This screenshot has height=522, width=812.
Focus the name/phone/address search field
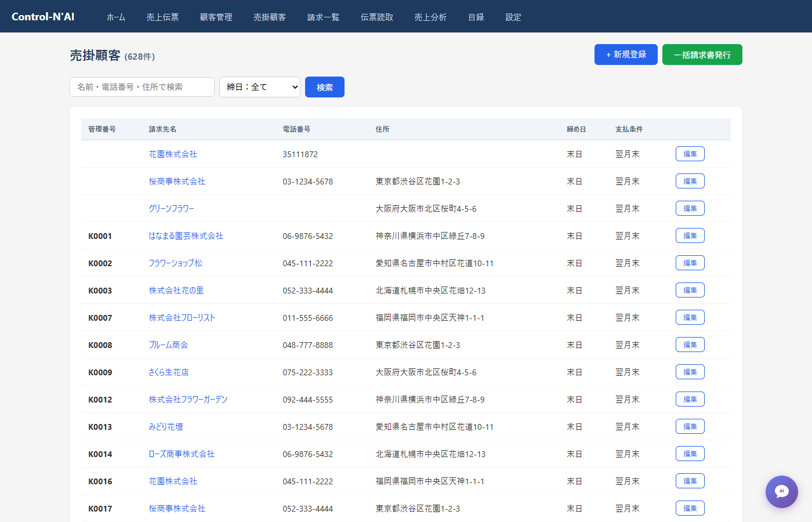point(142,87)
